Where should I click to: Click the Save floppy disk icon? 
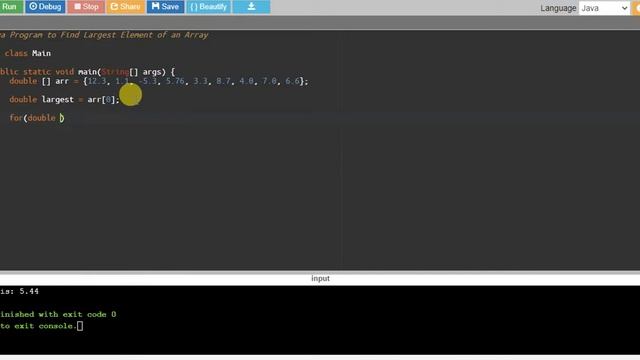point(156,6)
